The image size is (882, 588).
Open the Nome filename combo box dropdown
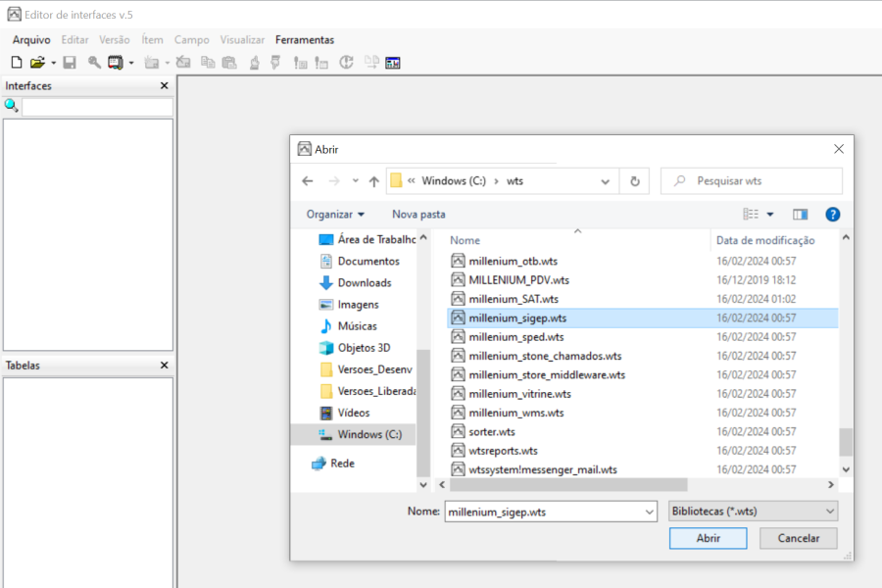[649, 512]
